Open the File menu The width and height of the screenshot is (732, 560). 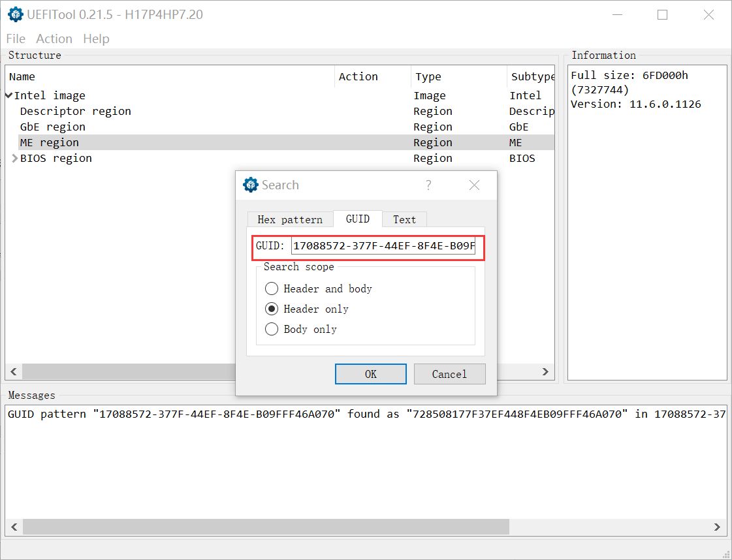click(x=16, y=39)
